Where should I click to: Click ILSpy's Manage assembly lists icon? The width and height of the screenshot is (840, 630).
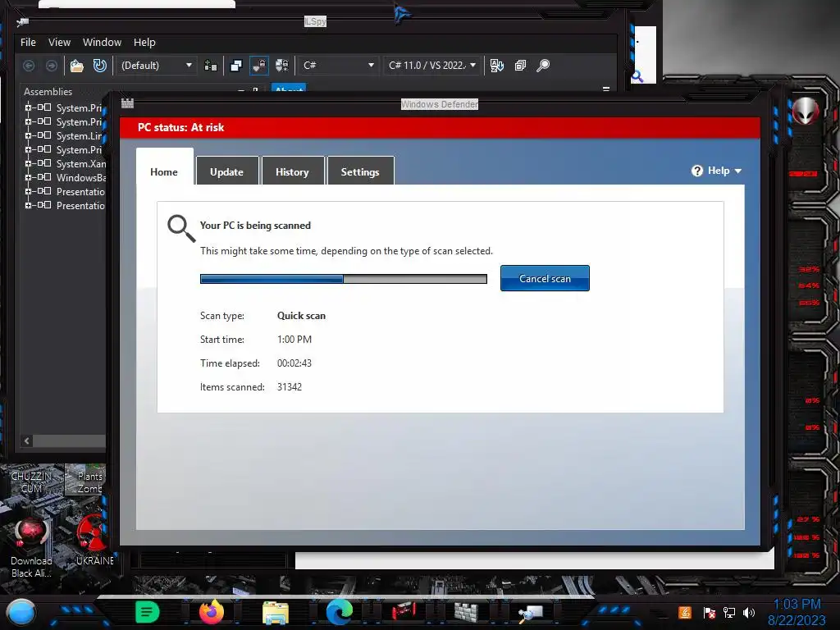pos(211,66)
